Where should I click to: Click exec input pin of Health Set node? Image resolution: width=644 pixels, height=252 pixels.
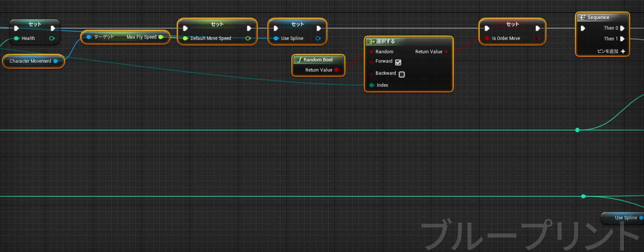(17, 28)
